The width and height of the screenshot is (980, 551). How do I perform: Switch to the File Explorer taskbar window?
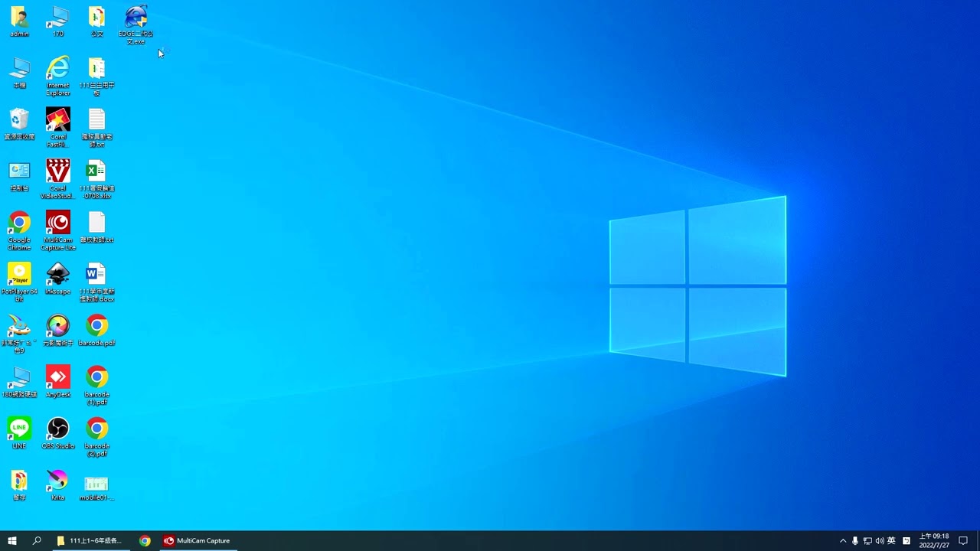point(90,540)
